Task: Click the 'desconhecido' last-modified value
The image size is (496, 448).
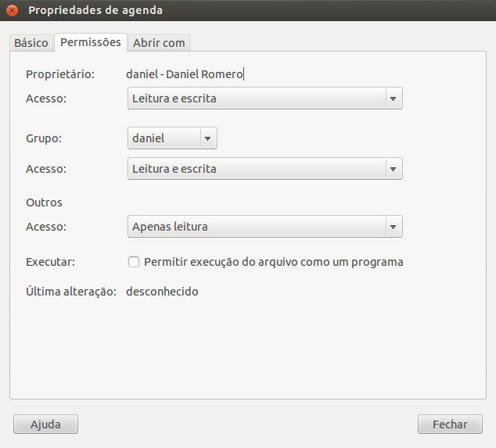Action: tap(162, 292)
